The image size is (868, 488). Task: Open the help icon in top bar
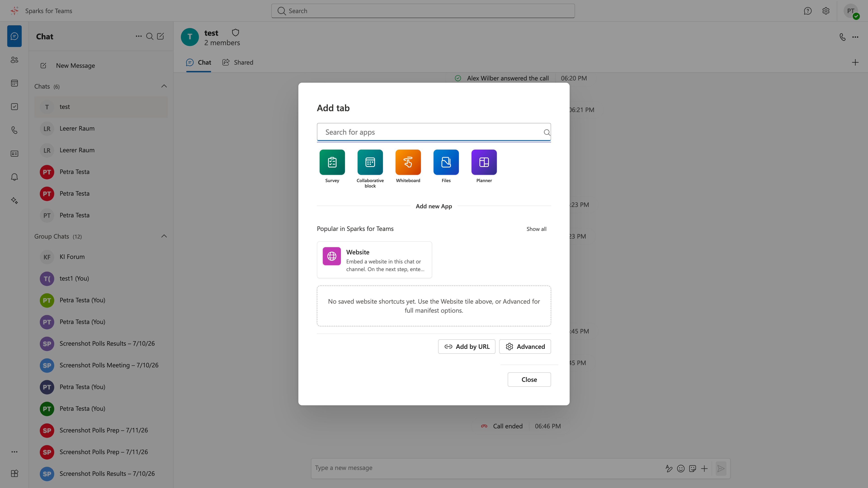click(808, 11)
